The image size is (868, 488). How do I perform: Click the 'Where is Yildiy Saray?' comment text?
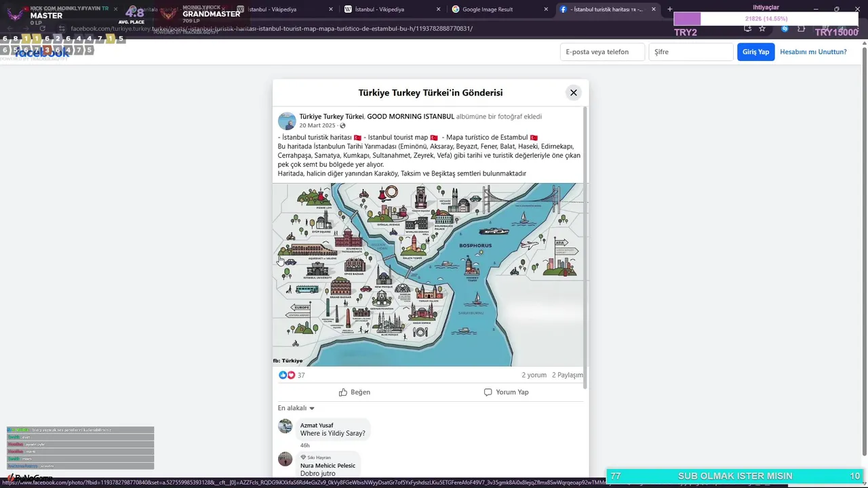click(332, 433)
